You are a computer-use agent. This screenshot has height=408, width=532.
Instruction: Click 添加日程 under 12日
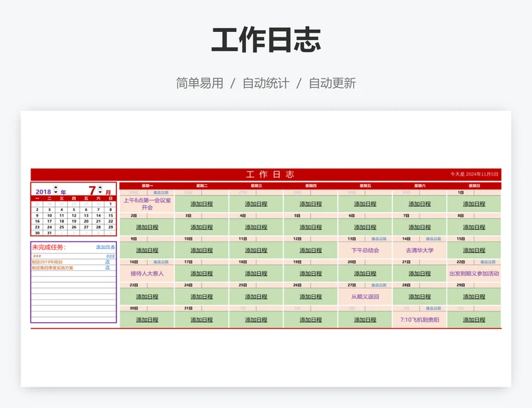[311, 250]
